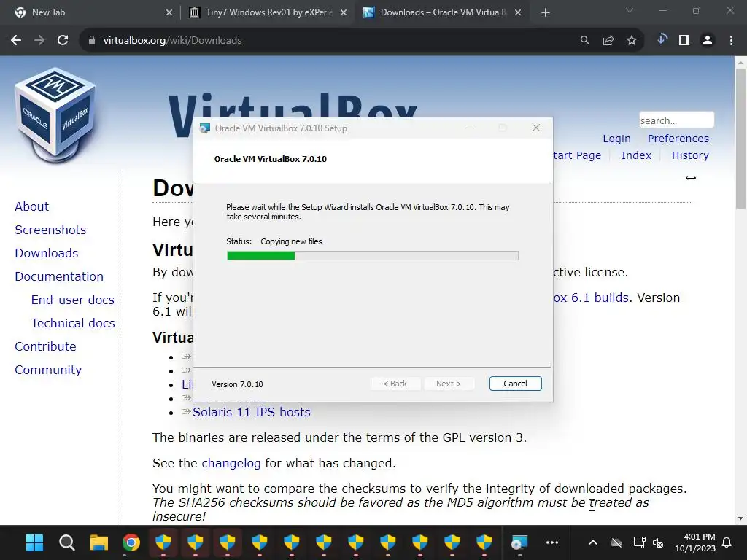Open Community in the sidebar
747x560 pixels.
[48, 370]
